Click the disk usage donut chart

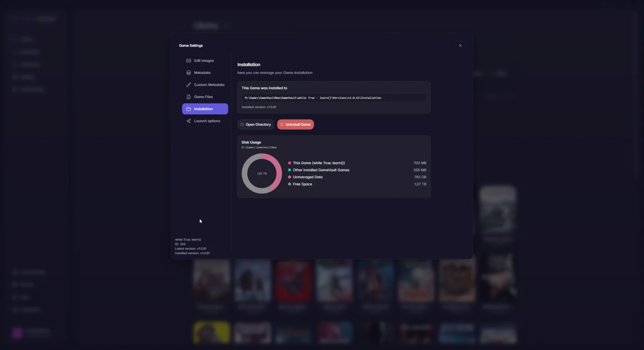click(x=262, y=173)
